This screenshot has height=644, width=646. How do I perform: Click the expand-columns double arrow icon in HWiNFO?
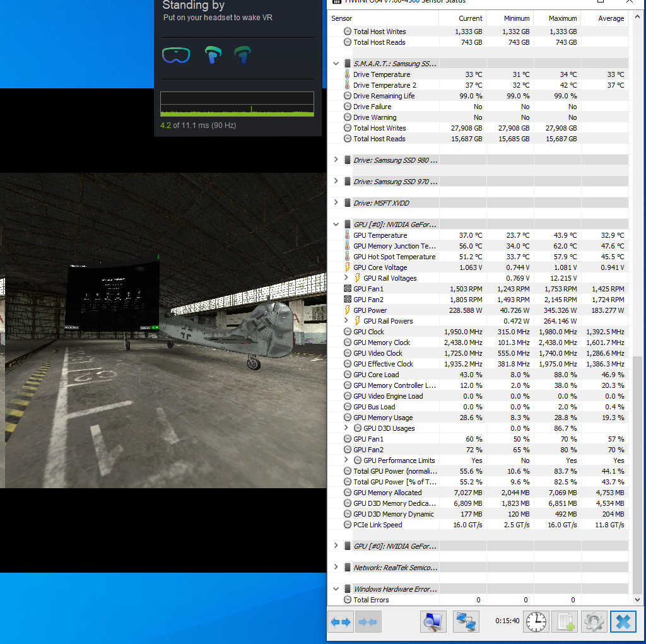(x=341, y=622)
